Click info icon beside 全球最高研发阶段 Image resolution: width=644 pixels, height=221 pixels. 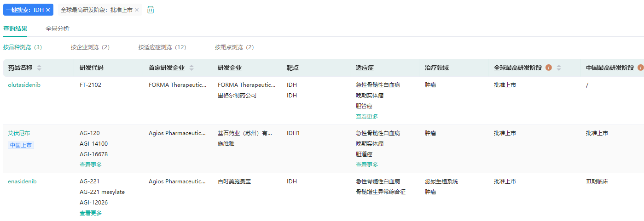tap(549, 68)
